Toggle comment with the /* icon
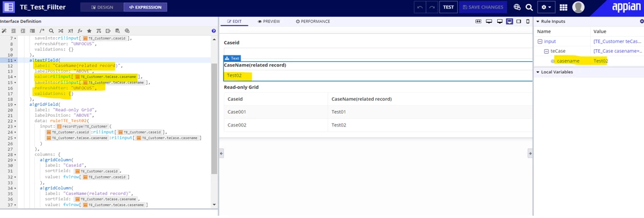The height and width of the screenshot is (218, 644). pyautogui.click(x=42, y=31)
